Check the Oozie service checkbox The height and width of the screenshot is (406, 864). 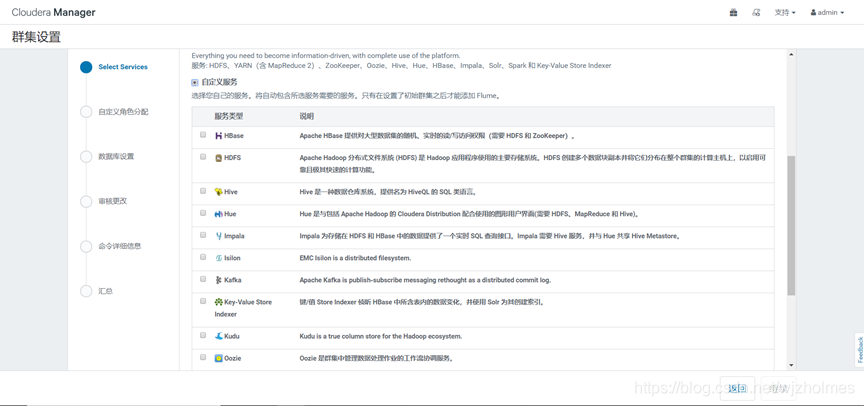(x=203, y=357)
